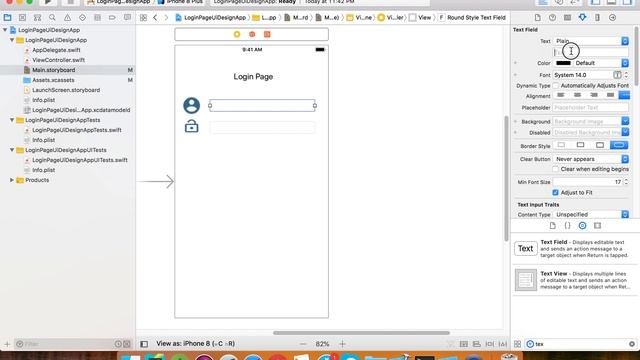640x360 pixels.
Task: Open the font picker T button
Action: point(617,75)
